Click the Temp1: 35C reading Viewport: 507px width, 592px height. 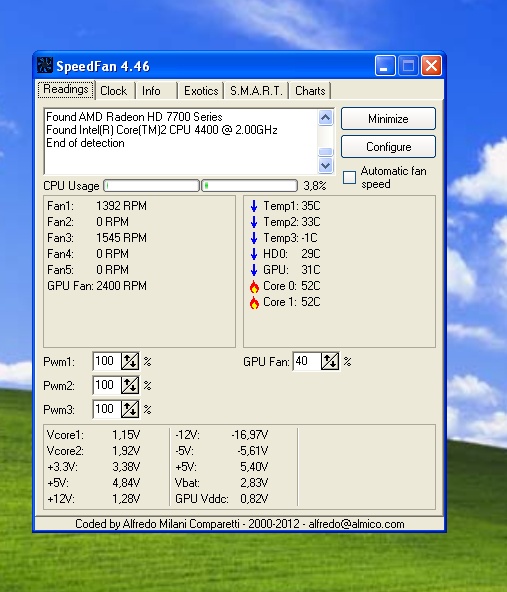[x=291, y=206]
